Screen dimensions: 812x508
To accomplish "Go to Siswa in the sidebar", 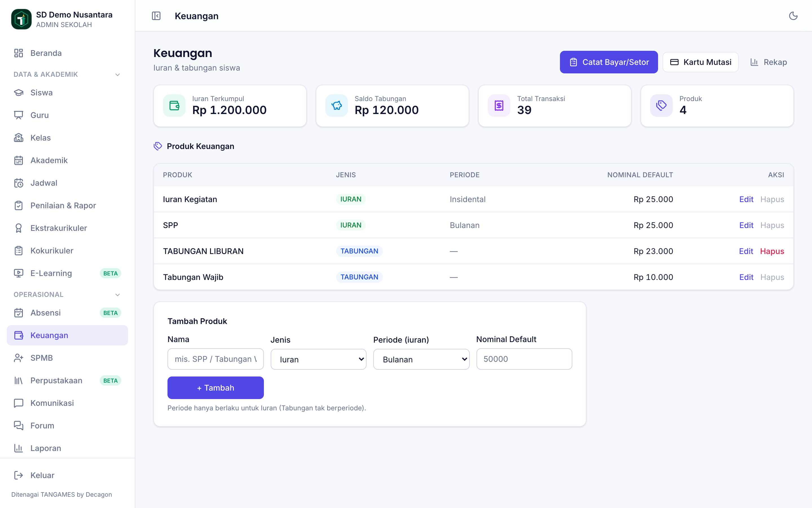I will (x=67, y=92).
